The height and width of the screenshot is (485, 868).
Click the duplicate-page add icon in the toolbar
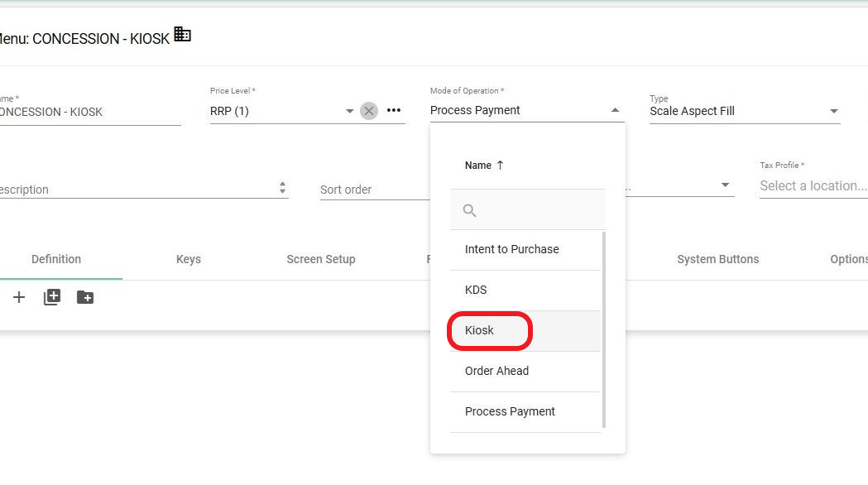51,297
